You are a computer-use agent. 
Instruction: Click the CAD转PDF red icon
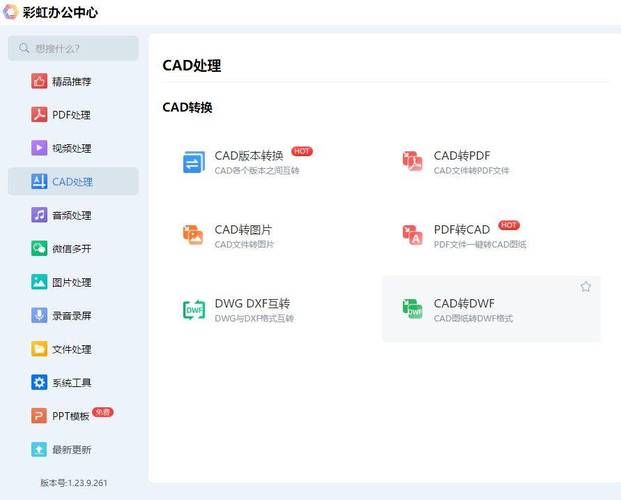[x=412, y=162]
